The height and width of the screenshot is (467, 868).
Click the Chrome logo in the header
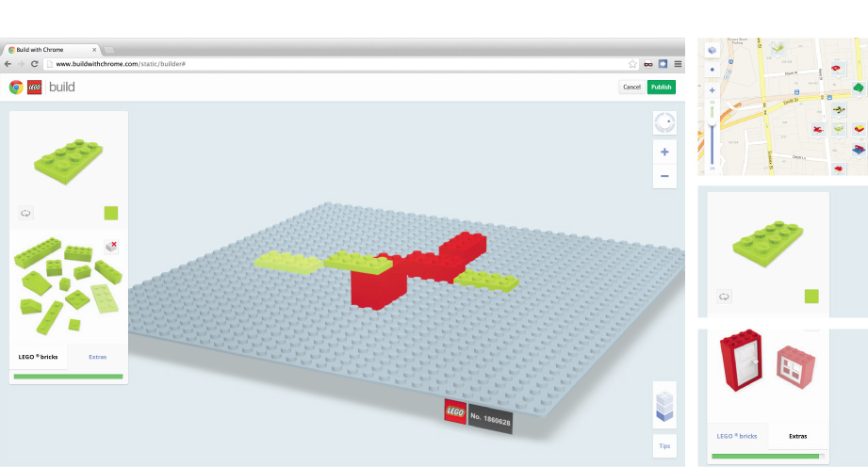[x=16, y=87]
